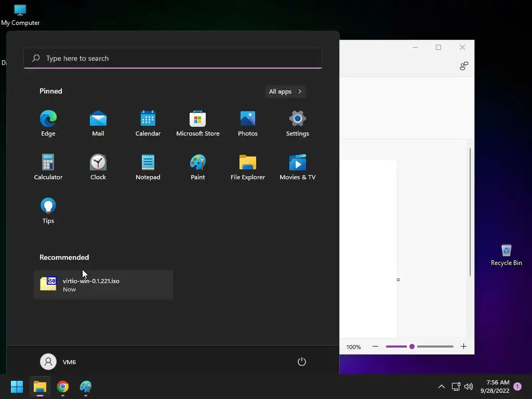Open the VM6 user account menu

click(58, 362)
